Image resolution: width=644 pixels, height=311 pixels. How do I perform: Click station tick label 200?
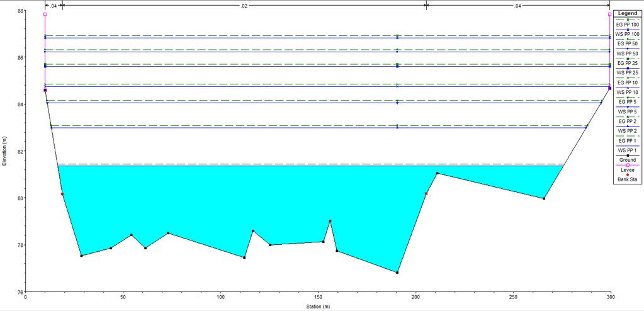(x=416, y=297)
